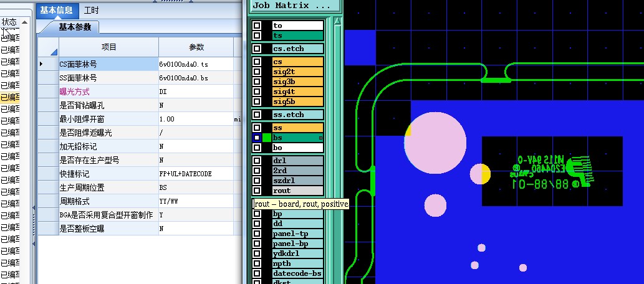Viewport: 644px width, 284px height.
Task: Toggle the checkbox for layer sig4t
Action: pyautogui.click(x=257, y=92)
